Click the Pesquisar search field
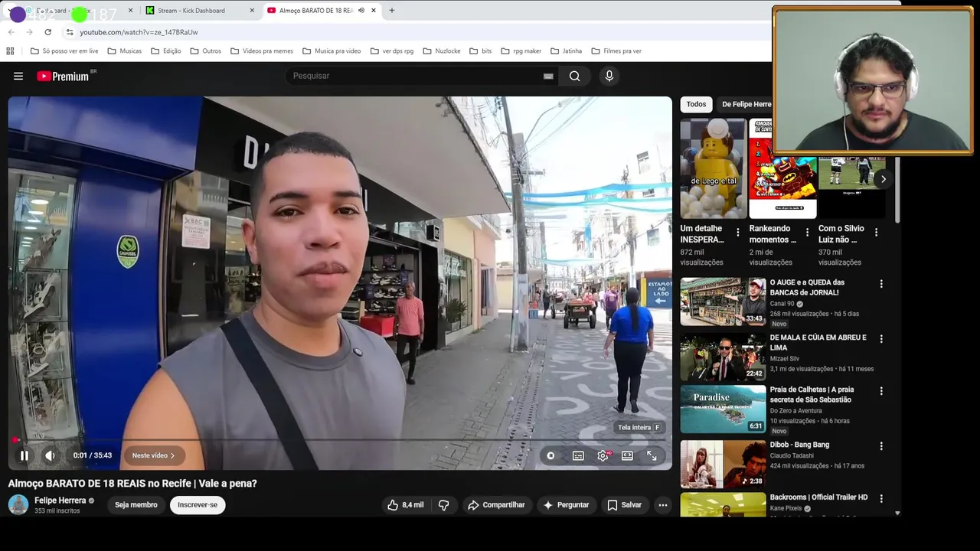The width and height of the screenshot is (980, 551). tap(413, 76)
